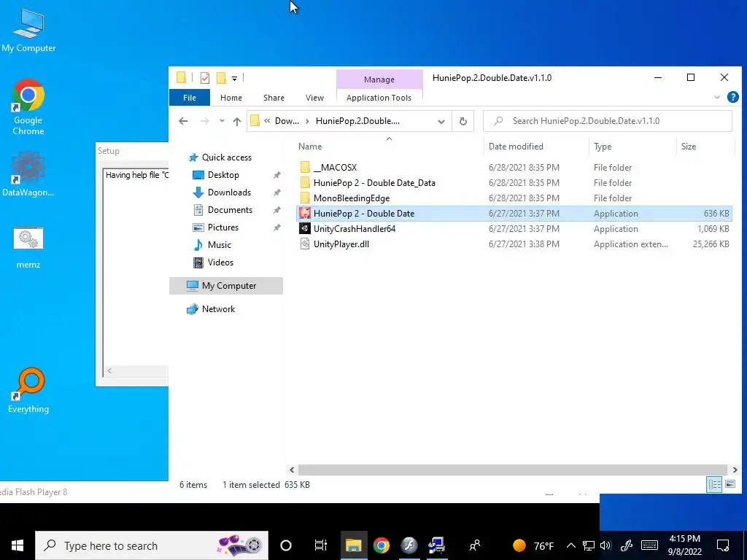Expand the ribbon using the chevron
This screenshot has width=747, height=560.
tap(717, 97)
